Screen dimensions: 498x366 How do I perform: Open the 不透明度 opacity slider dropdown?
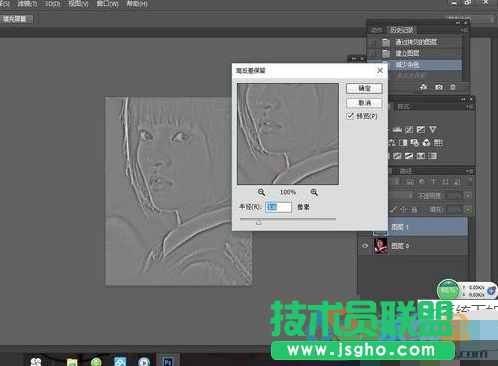click(x=468, y=195)
